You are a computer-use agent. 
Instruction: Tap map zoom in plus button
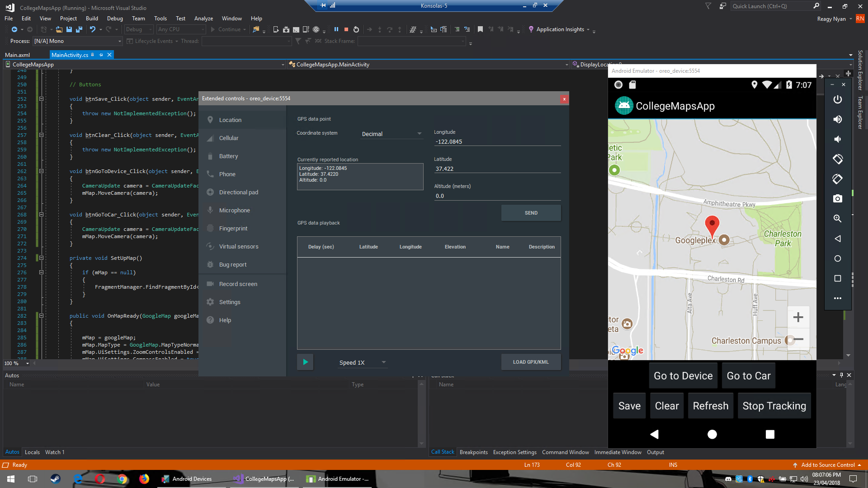click(798, 317)
